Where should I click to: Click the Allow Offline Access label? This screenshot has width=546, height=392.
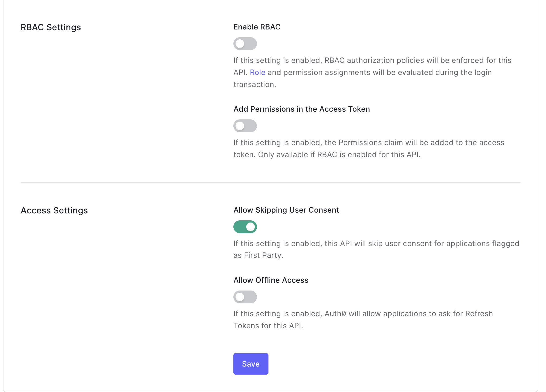271,280
